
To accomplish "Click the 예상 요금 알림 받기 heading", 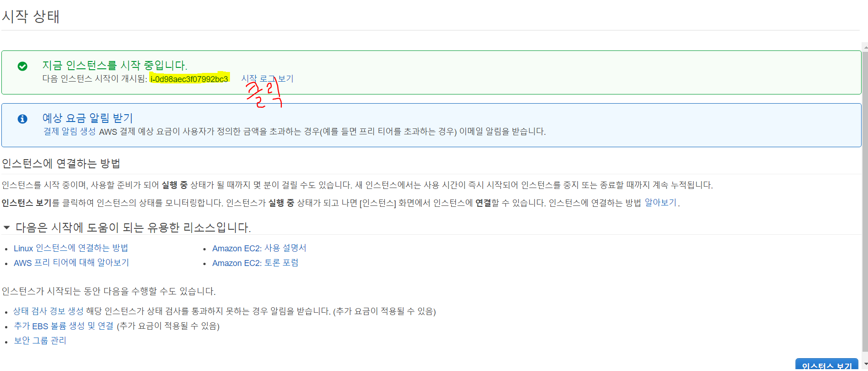I will pyautogui.click(x=88, y=118).
